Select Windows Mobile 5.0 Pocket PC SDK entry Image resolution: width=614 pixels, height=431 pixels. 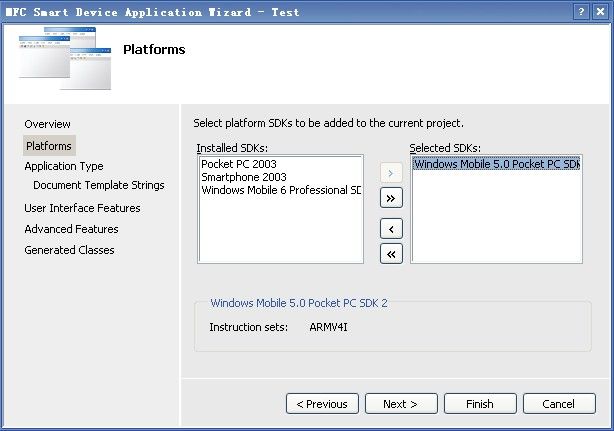[497, 164]
